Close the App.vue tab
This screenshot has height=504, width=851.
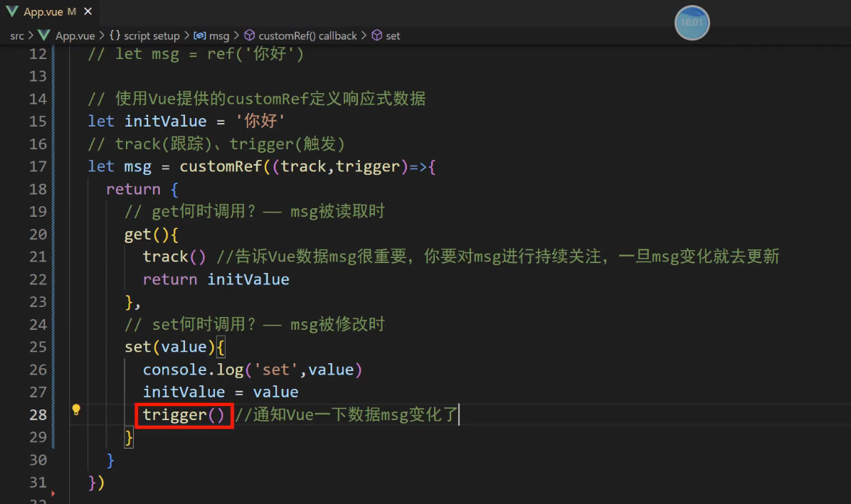pyautogui.click(x=88, y=11)
